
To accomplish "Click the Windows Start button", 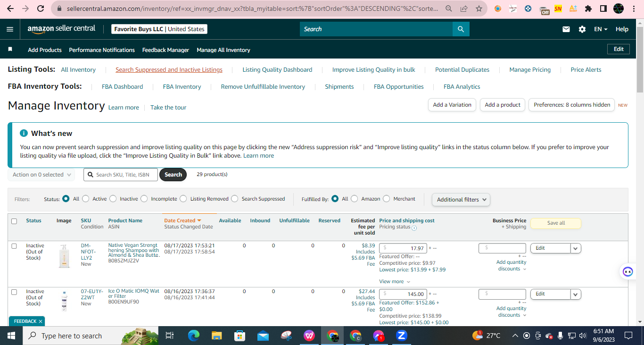I will 11,336.
